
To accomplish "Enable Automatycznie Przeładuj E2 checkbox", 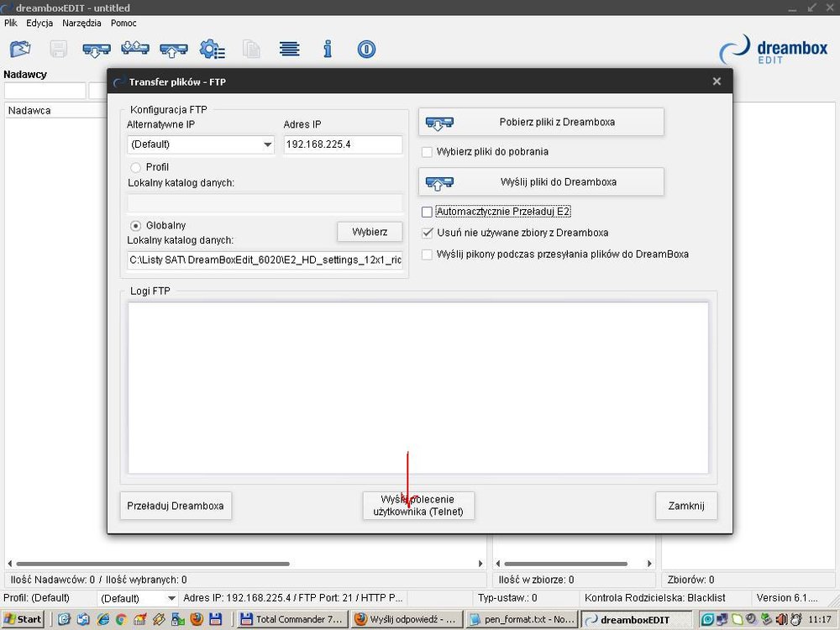I will pos(428,213).
